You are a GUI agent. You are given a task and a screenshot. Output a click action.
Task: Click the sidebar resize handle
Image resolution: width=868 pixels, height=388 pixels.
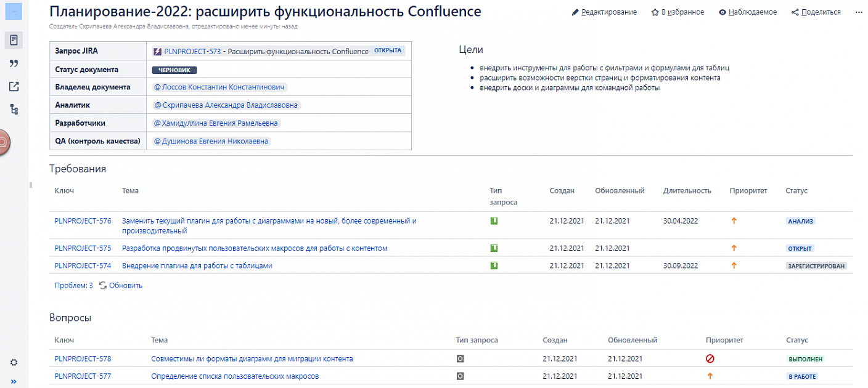(31, 185)
